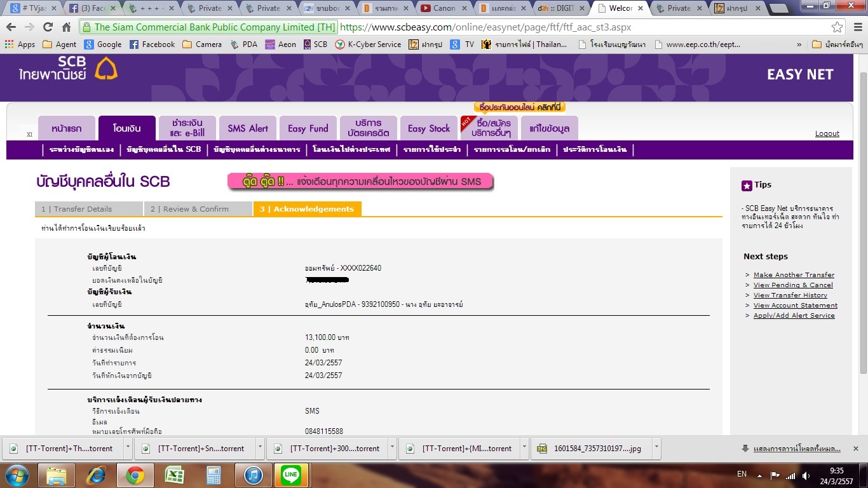The width and height of the screenshot is (868, 488).
Task: Select the บัญชีบุคคลอื่นต่างธนาคาร submenu item
Action: pos(257,150)
